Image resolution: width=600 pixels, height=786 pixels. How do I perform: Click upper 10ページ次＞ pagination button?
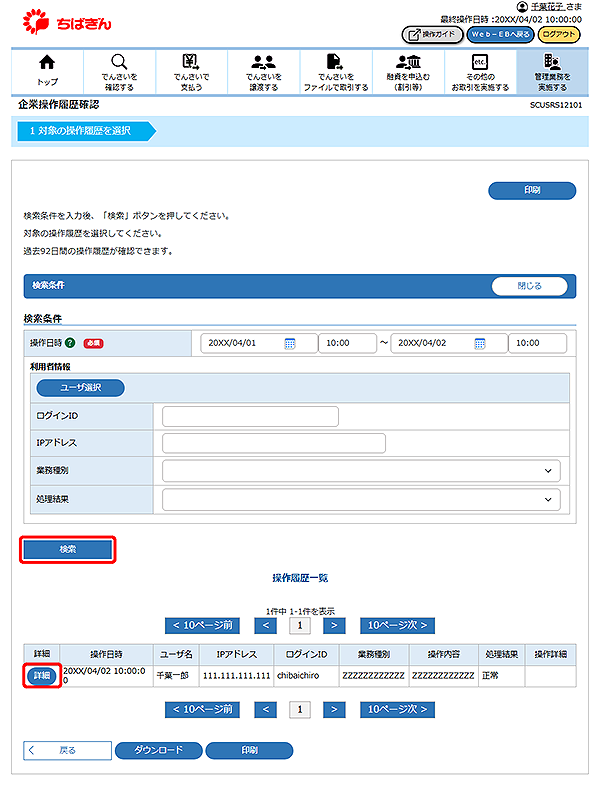pyautogui.click(x=397, y=626)
